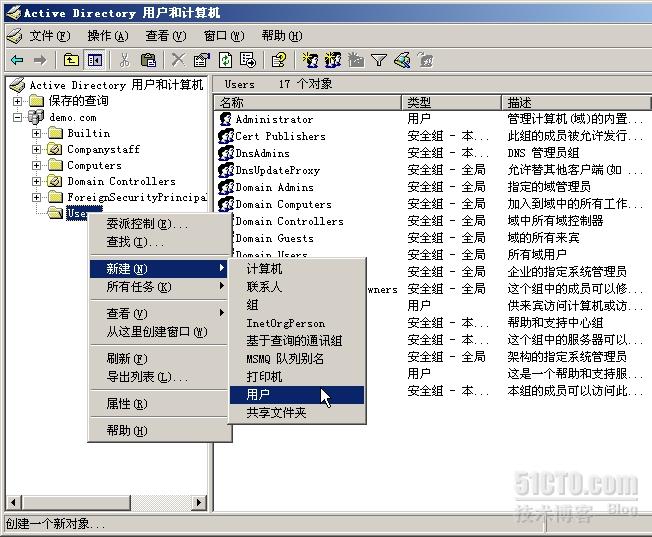Image resolution: width=652 pixels, height=537 pixels.
Task: Choose MSMQ 队列别名 in the submenu
Action: (x=297, y=359)
